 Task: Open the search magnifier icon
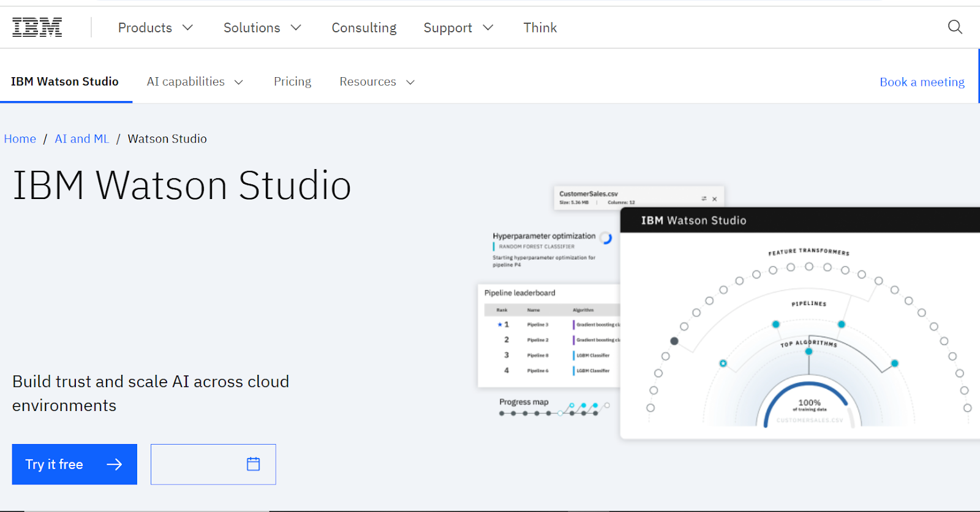coord(955,27)
